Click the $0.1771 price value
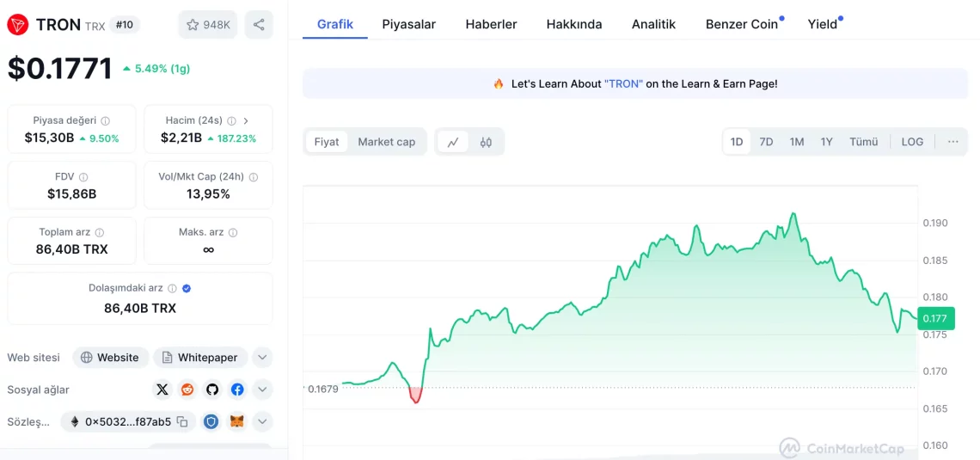The width and height of the screenshot is (980, 460). (60, 68)
